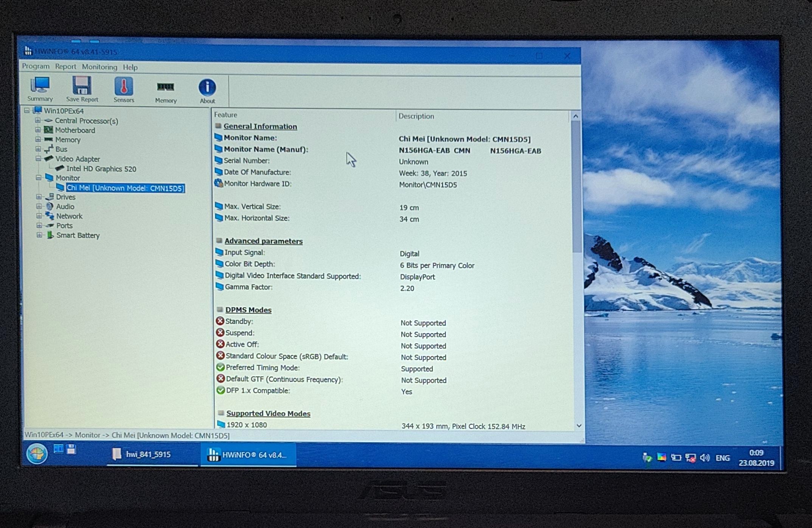Screen dimensions: 812x528
Task: Collapse the Video Adapter node
Action: click(x=38, y=159)
